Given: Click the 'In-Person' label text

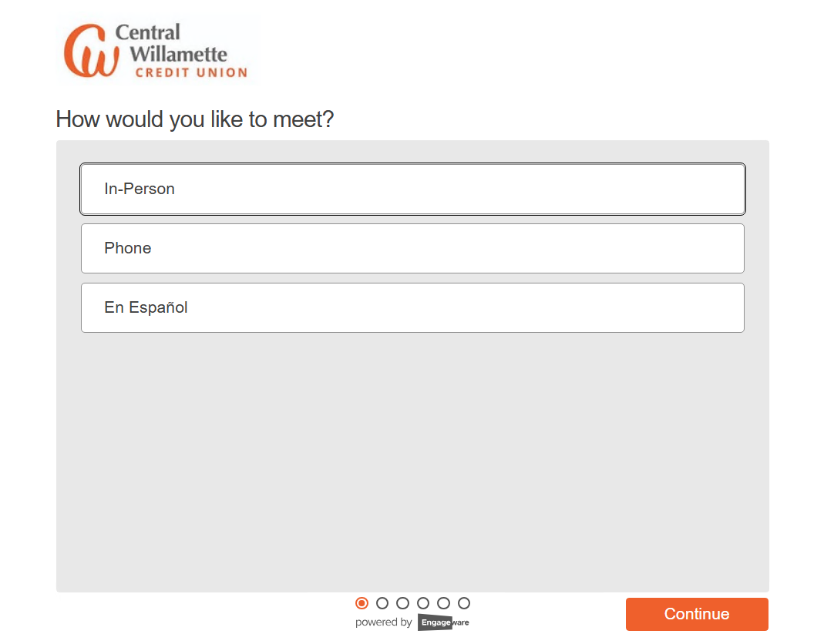Looking at the screenshot, I should 140,189.
